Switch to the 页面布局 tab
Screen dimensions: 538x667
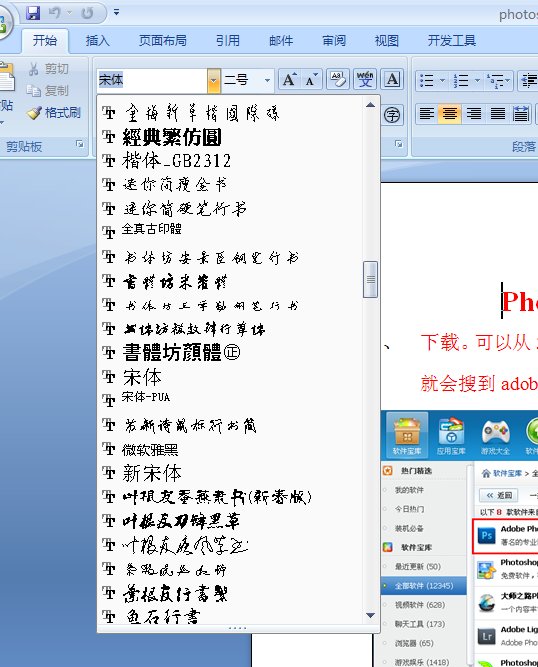[x=162, y=40]
